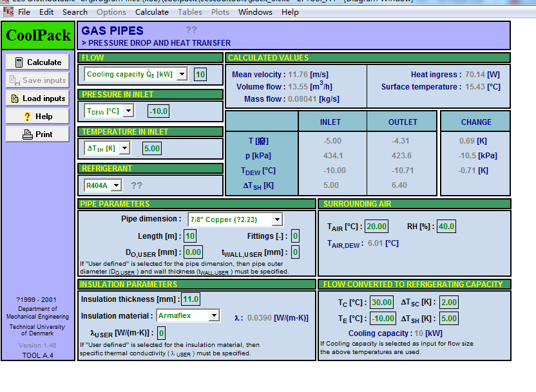Viewport: 536px width, 392px height.
Task: Edit the λUSER conductivity field
Action: click(161, 333)
